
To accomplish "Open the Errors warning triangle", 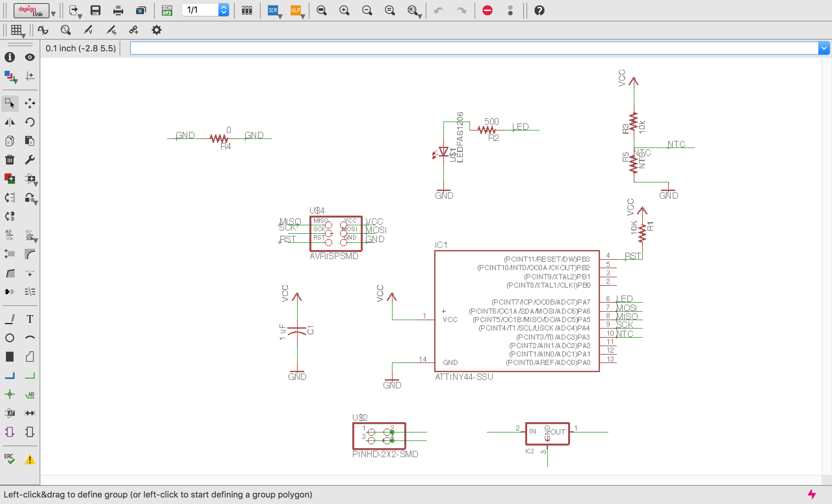I will (30, 459).
